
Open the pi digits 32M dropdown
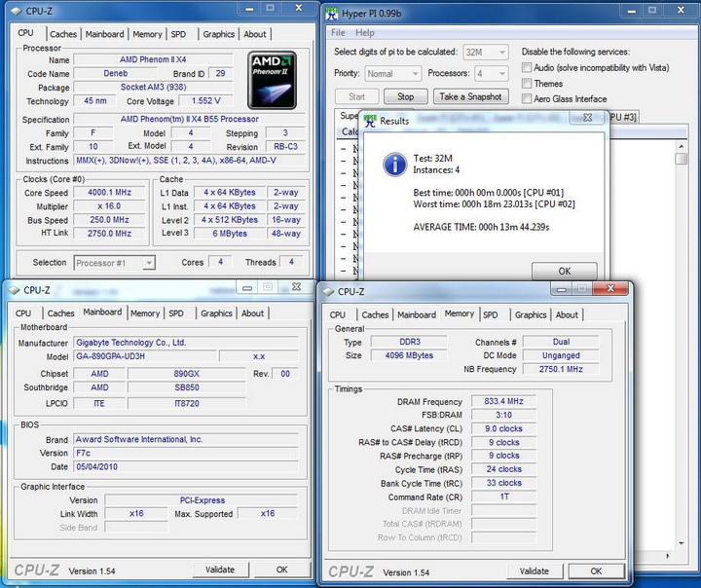click(x=488, y=52)
